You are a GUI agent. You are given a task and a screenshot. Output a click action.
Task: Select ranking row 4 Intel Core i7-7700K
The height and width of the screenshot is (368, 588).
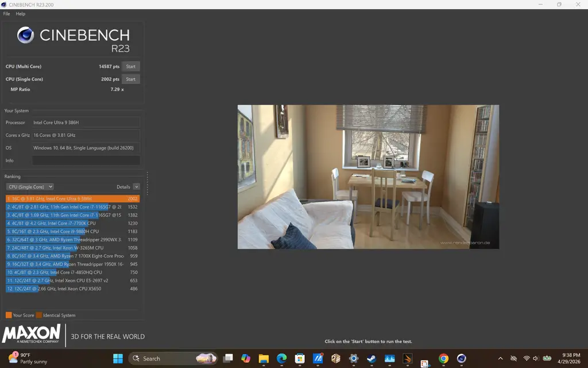coord(72,223)
